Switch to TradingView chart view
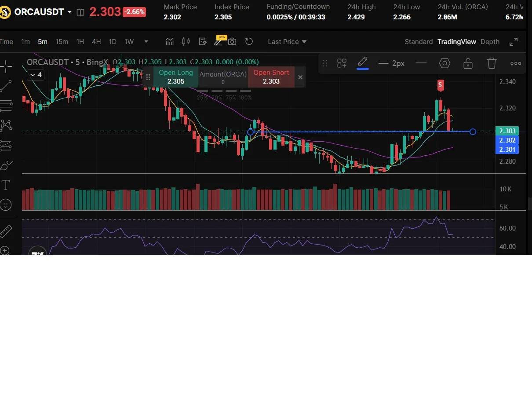532x399 pixels. point(457,42)
